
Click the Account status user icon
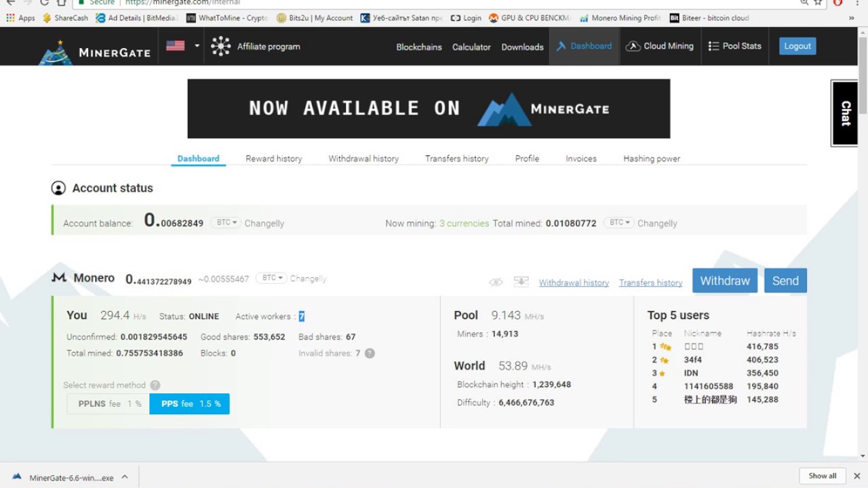click(x=59, y=188)
